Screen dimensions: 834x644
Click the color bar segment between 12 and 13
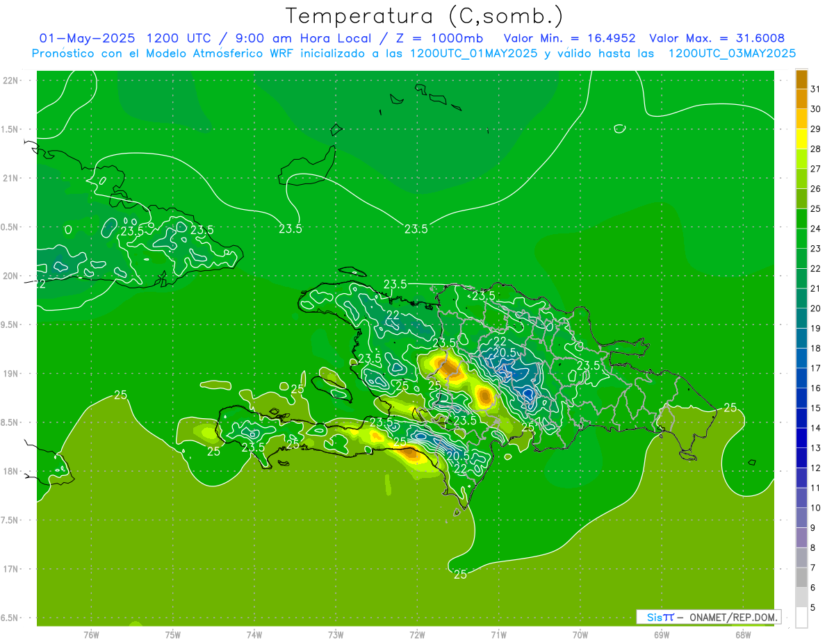801,458
